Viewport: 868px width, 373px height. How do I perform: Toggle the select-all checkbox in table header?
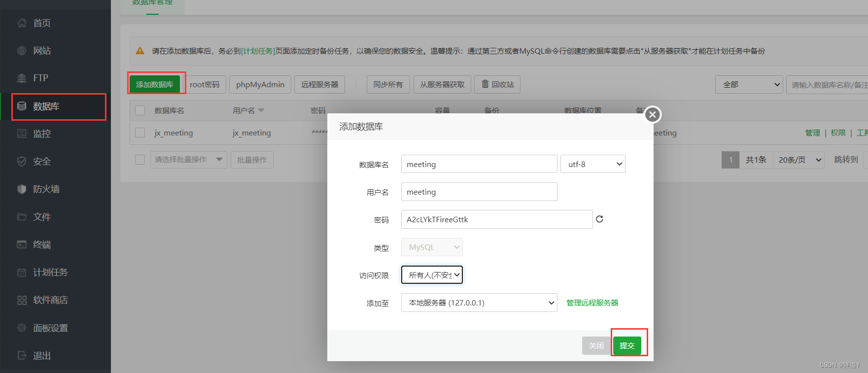point(140,110)
